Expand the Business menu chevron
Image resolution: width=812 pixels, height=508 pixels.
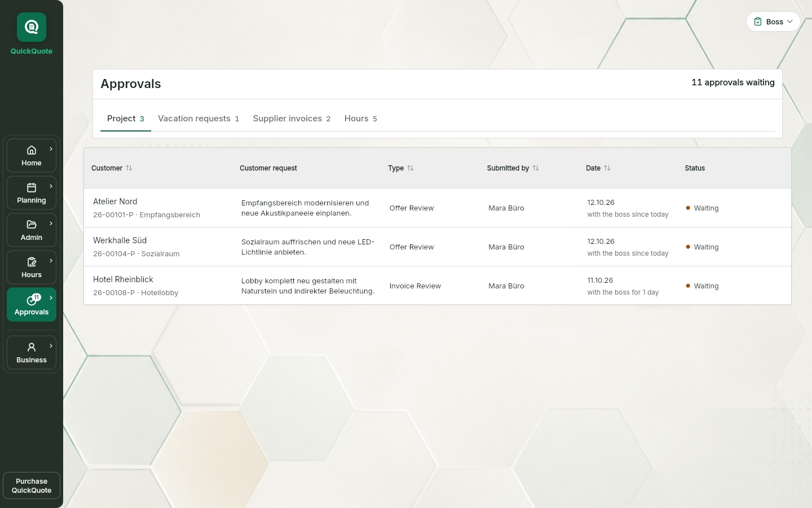tap(51, 346)
